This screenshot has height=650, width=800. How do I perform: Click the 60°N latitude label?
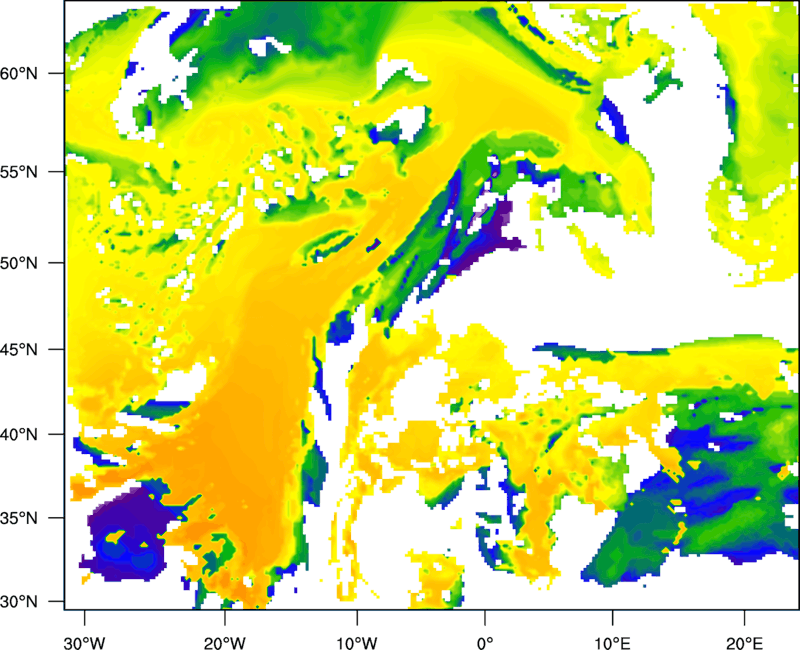tap(19, 73)
